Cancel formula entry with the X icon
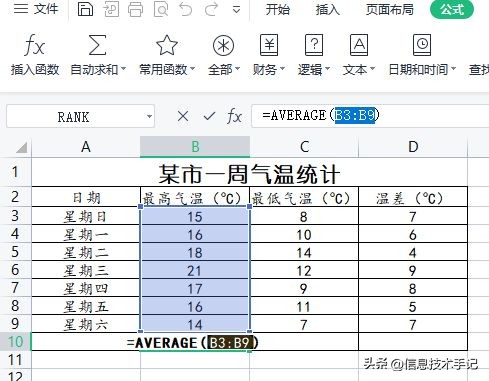 tap(183, 116)
